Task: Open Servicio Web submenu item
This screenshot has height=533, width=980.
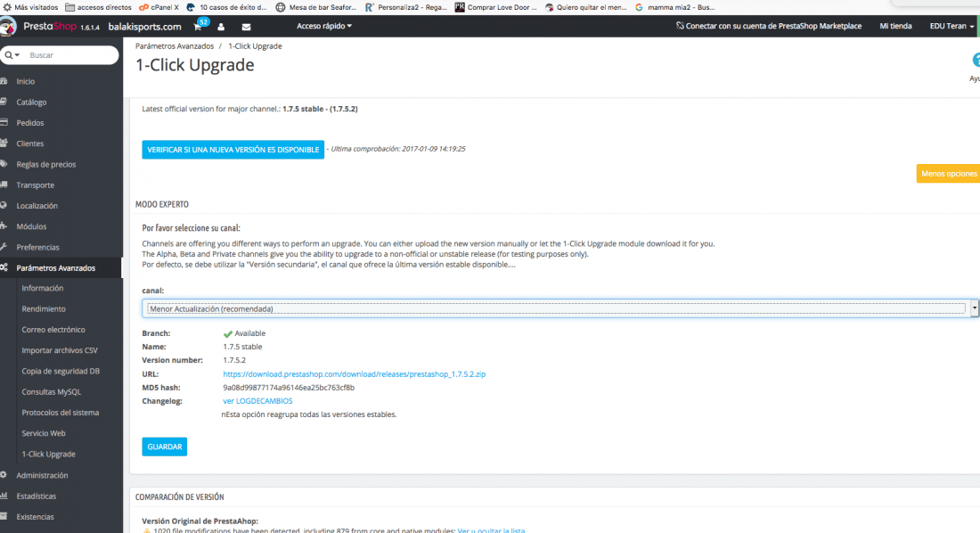Action: click(44, 433)
